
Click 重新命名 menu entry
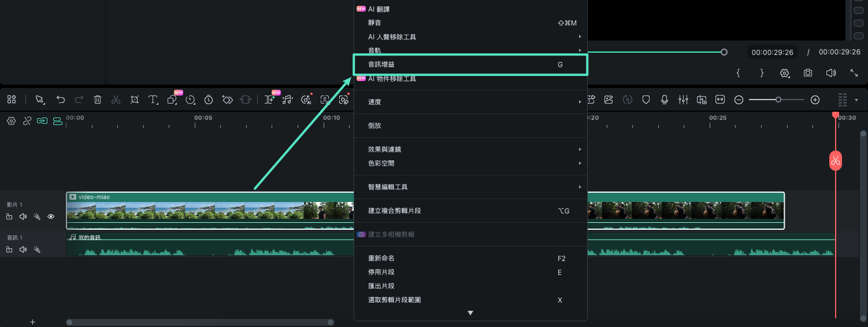381,258
